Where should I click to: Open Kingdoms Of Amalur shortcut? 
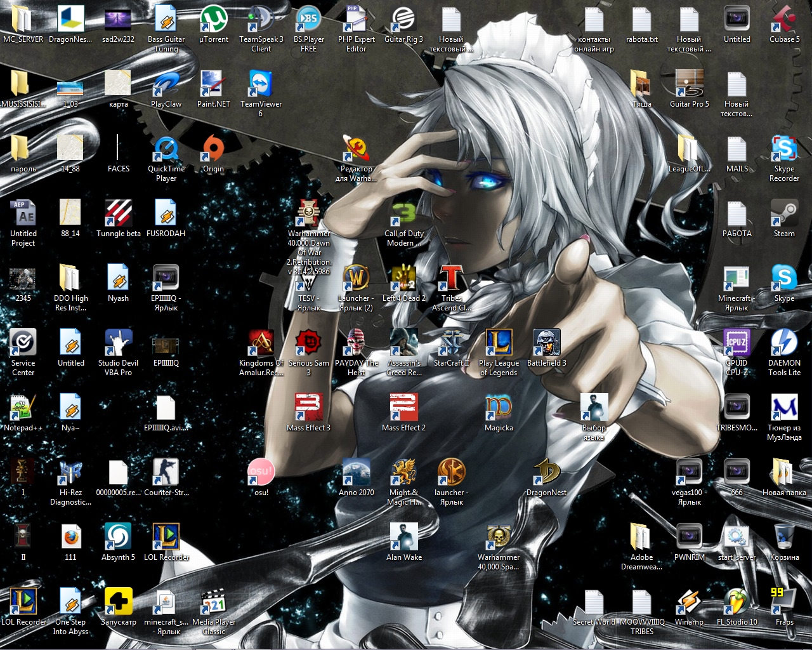(x=261, y=343)
